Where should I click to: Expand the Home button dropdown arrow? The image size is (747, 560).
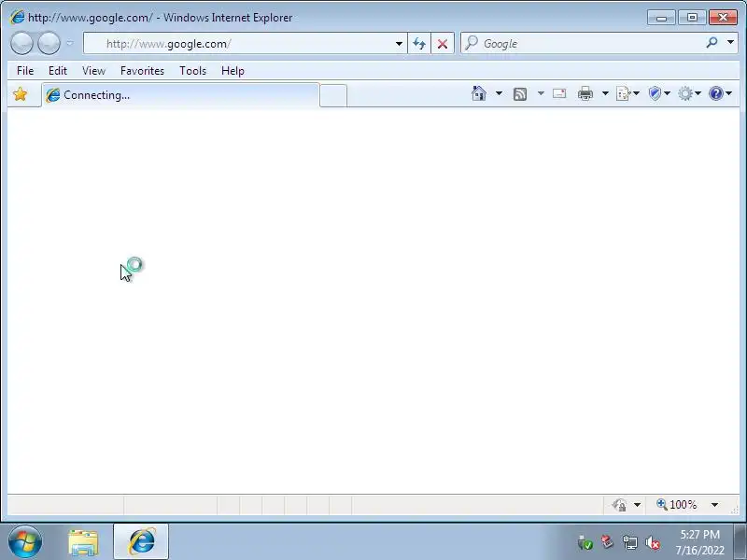click(499, 93)
